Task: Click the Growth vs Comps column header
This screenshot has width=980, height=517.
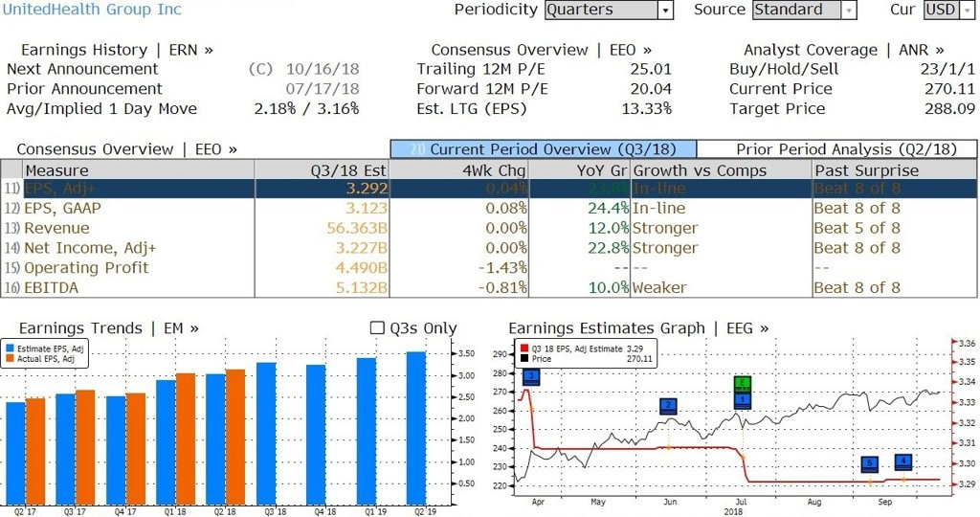Action: 722,170
